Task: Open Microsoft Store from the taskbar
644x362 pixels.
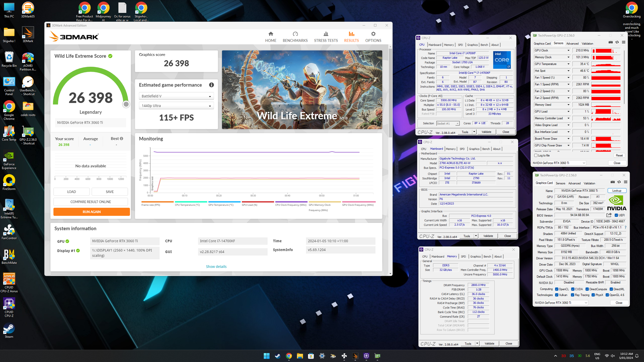Action: (x=311, y=356)
